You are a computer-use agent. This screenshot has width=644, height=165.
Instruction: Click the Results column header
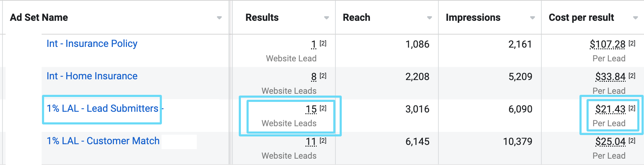pyautogui.click(x=262, y=18)
